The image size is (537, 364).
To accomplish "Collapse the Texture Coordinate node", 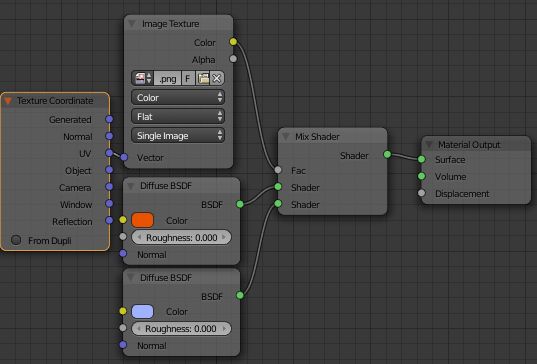I will click(x=8, y=101).
